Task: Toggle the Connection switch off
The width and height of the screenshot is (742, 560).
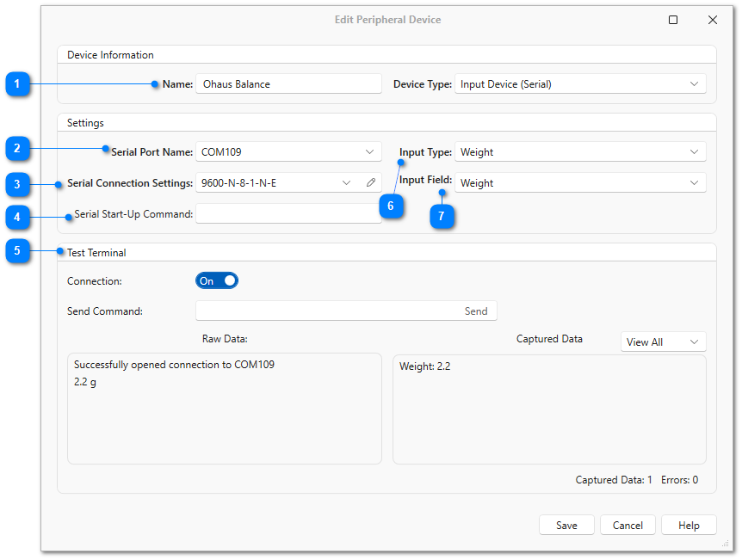Action: pos(217,281)
